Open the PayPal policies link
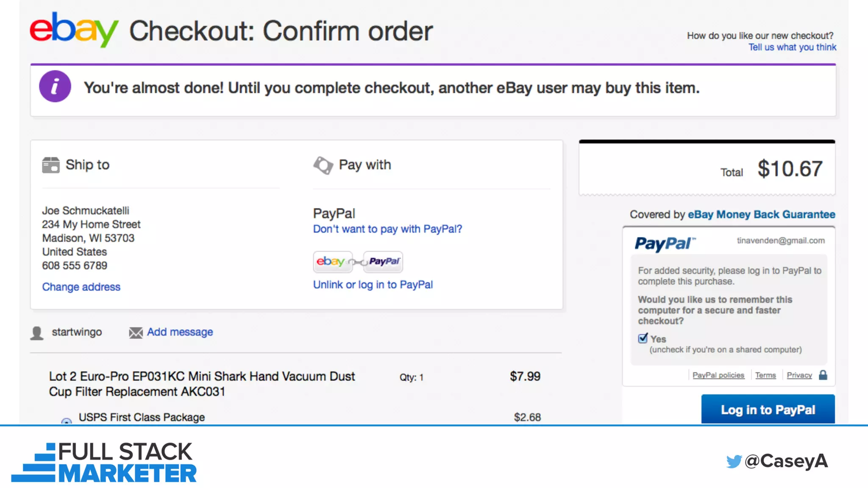 pyautogui.click(x=718, y=375)
